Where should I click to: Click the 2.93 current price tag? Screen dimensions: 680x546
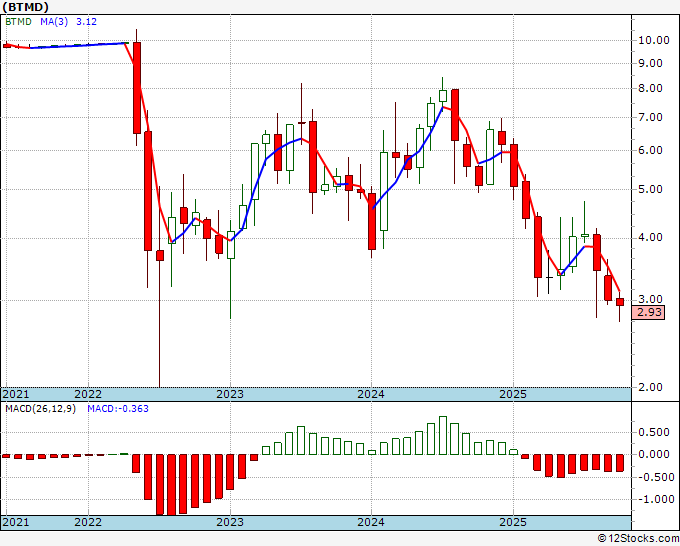pos(649,312)
